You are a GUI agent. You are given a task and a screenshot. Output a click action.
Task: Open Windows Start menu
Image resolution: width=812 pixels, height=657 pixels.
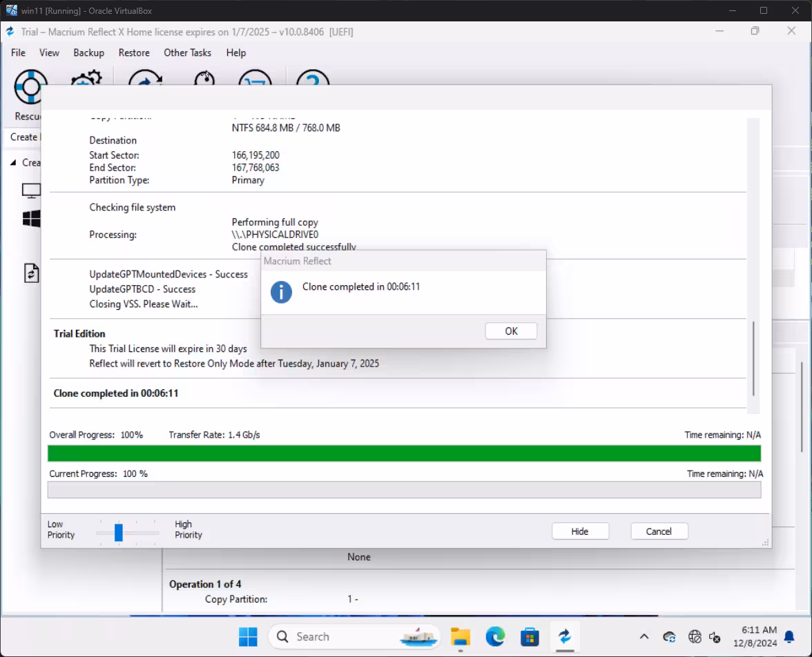pyautogui.click(x=248, y=637)
